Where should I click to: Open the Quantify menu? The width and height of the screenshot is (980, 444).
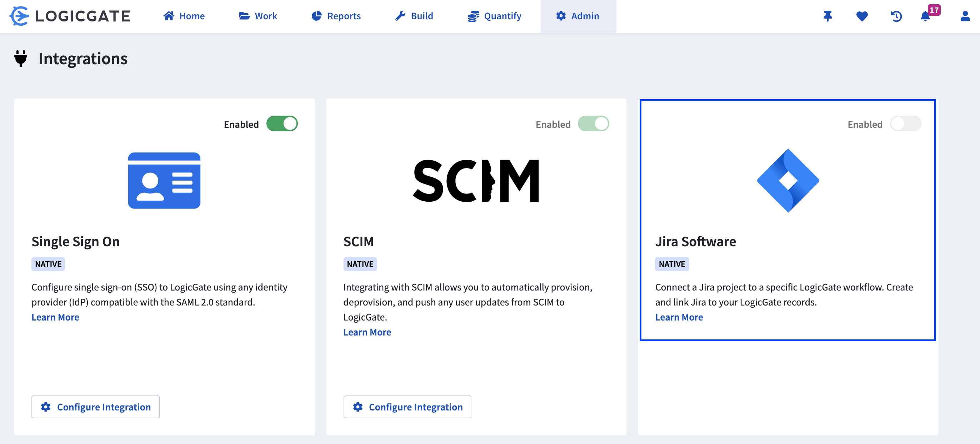(x=494, y=16)
